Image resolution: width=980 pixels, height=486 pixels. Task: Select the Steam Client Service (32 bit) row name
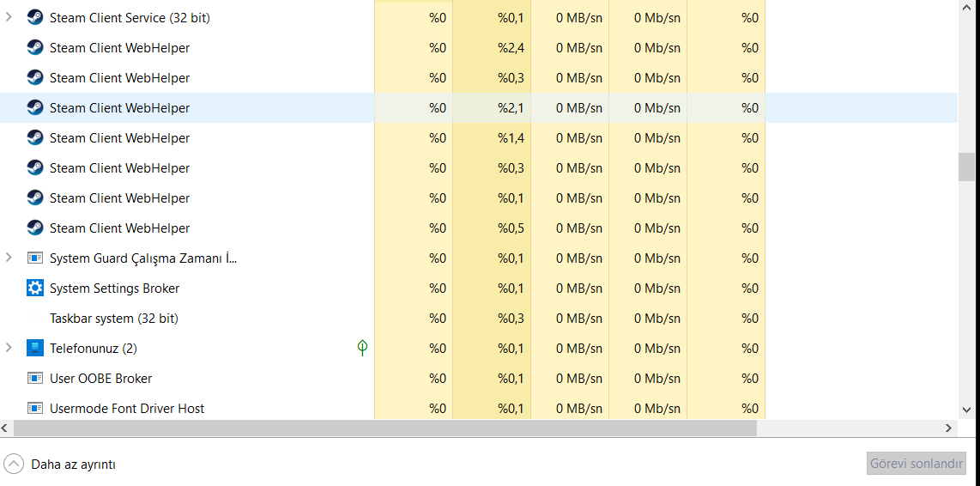pyautogui.click(x=130, y=18)
